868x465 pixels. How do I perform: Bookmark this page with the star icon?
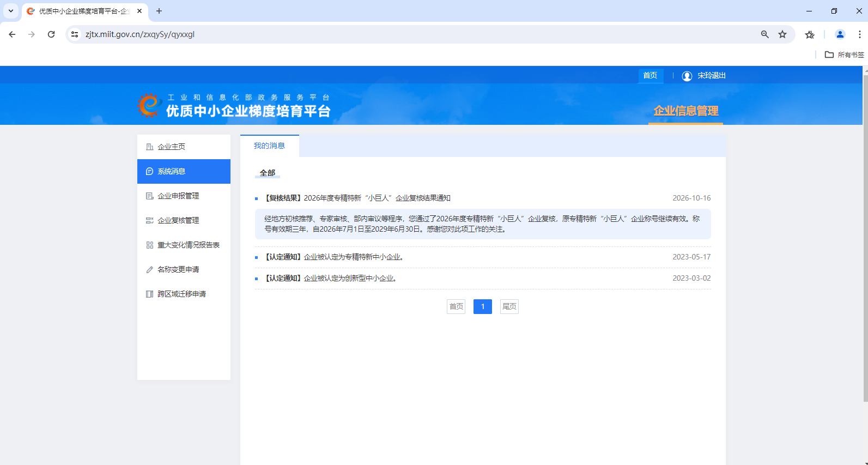coord(782,34)
